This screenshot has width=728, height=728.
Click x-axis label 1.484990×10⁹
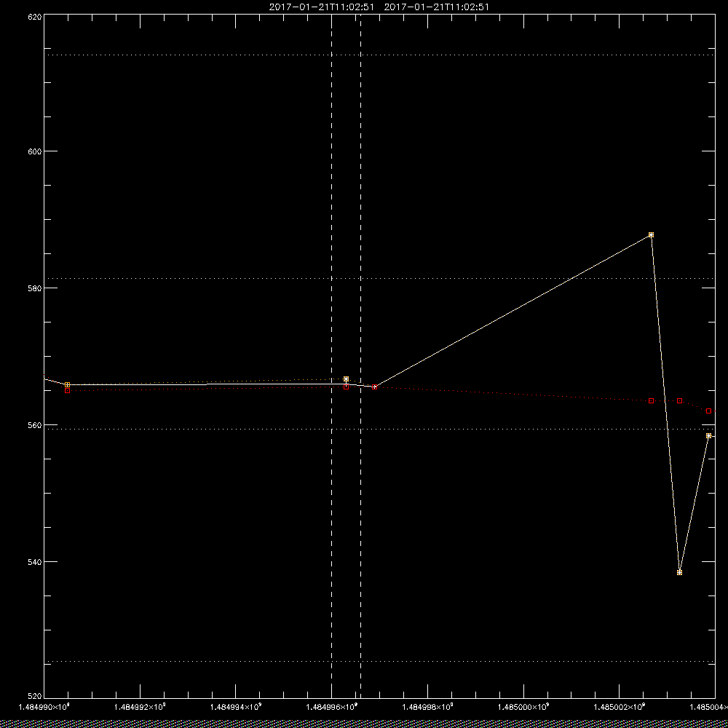coord(44,707)
